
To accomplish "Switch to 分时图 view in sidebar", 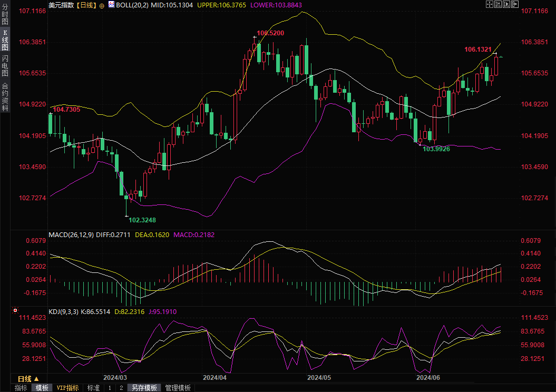I will [x=5, y=15].
